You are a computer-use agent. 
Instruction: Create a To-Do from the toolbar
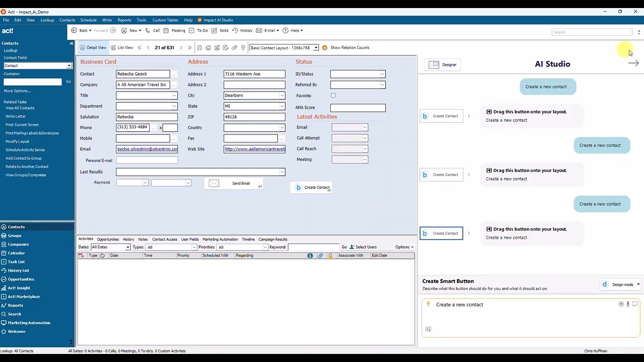(x=198, y=31)
